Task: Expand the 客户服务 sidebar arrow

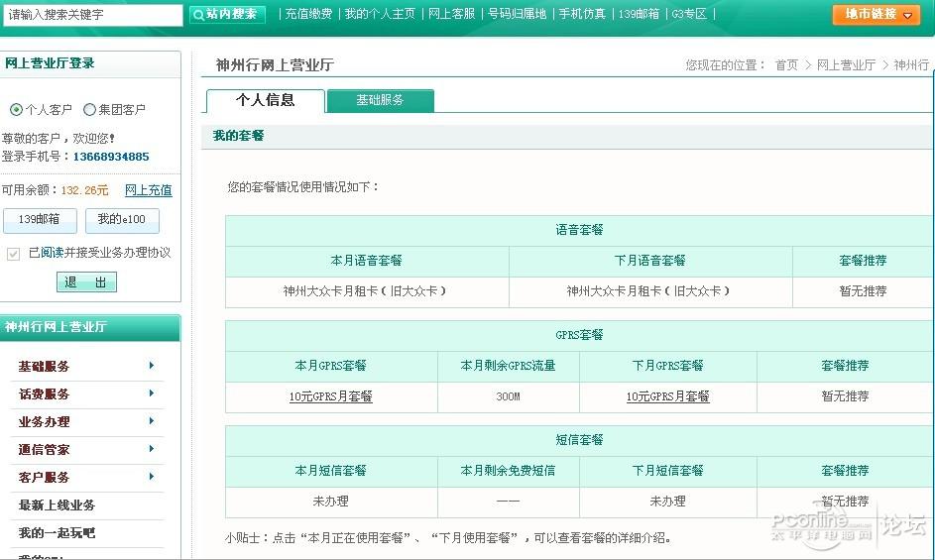Action: pos(152,477)
